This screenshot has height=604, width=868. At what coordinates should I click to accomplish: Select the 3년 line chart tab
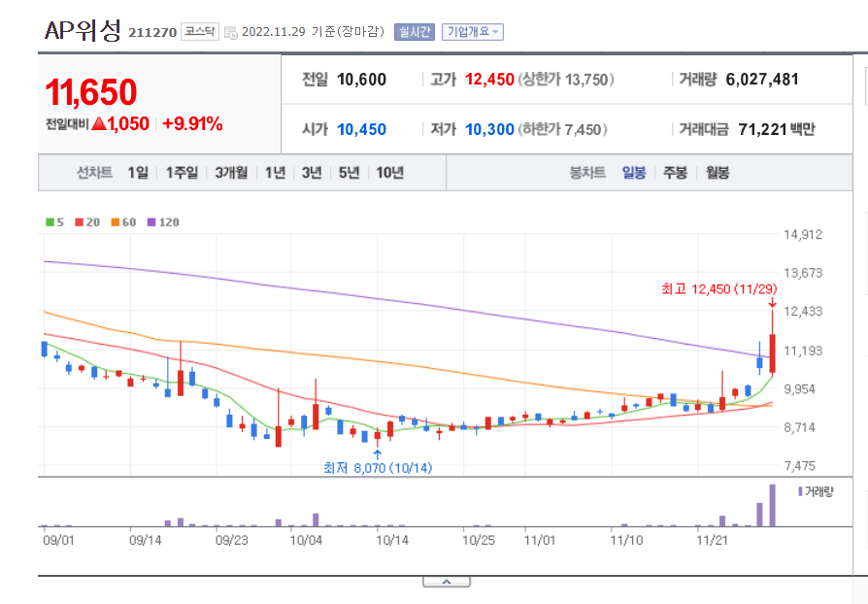click(x=312, y=173)
